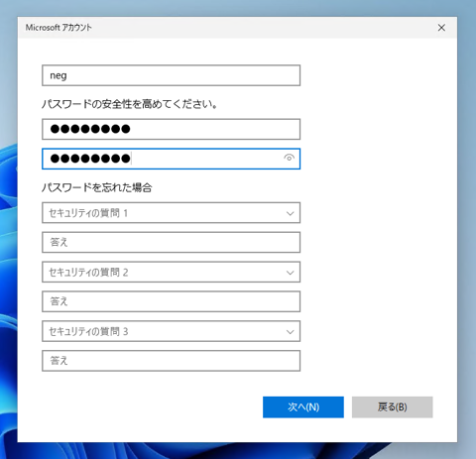Click the パスワードの安全性を高めてください text
The width and height of the screenshot is (476, 459).
(129, 104)
